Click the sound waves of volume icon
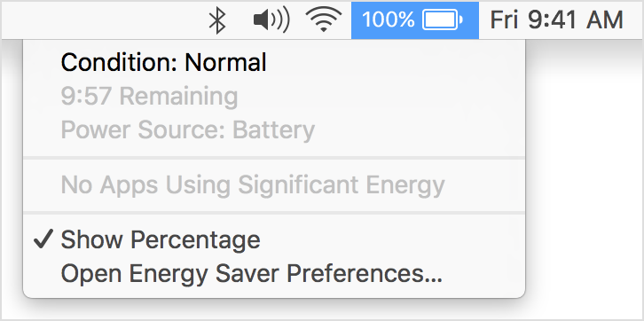The height and width of the screenshot is (321, 644). (282, 20)
